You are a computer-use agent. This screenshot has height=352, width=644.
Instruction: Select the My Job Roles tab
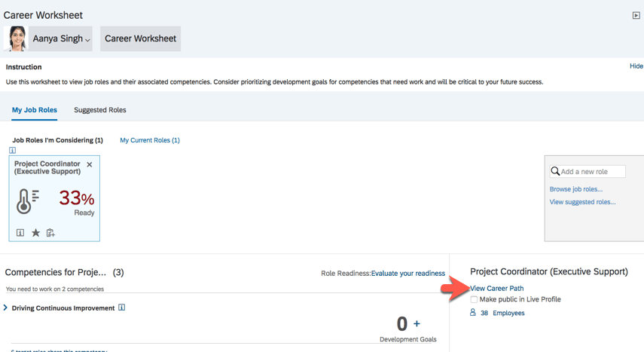click(x=35, y=110)
